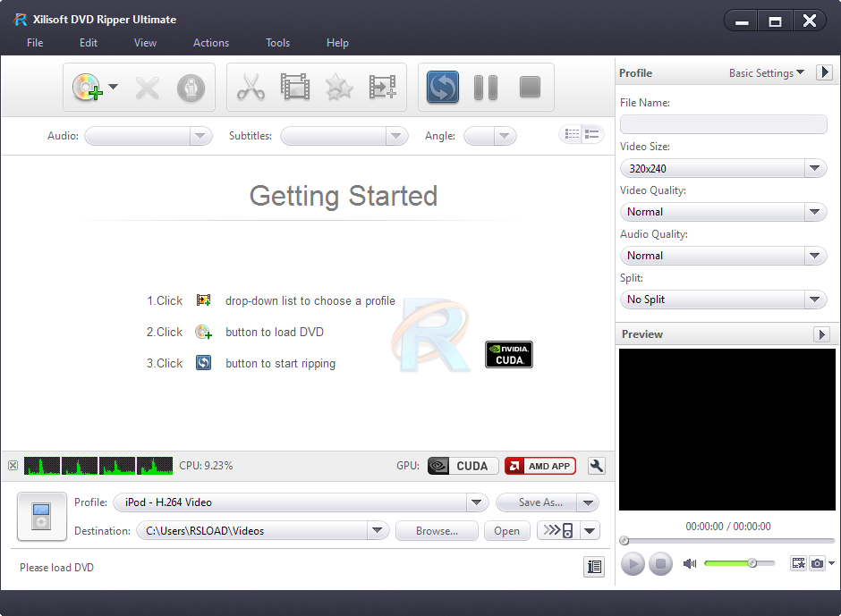Click the "Please load DVD" status text
841x616 pixels.
tap(57, 567)
